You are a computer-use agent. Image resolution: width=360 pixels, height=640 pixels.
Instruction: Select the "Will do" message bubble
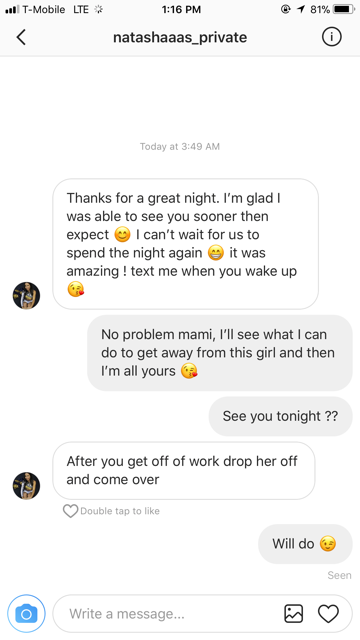point(305,544)
